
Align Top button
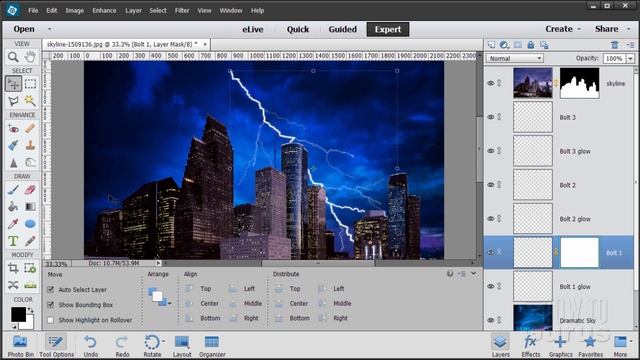point(198,289)
